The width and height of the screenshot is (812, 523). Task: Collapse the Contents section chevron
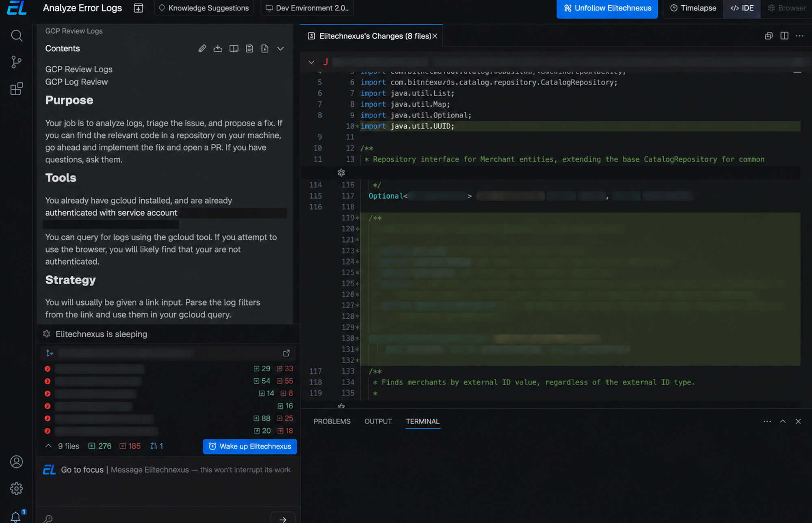(x=280, y=48)
